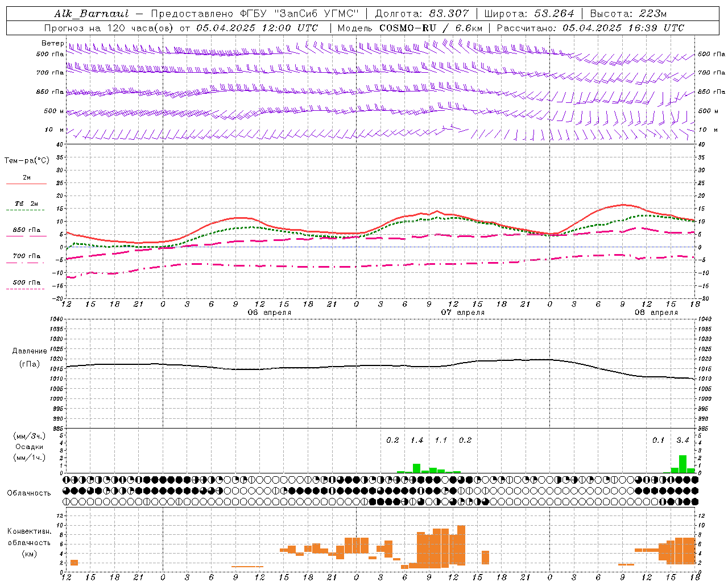Click the tallest green bar on 07 апреля
The image size is (728, 582).
click(416, 468)
